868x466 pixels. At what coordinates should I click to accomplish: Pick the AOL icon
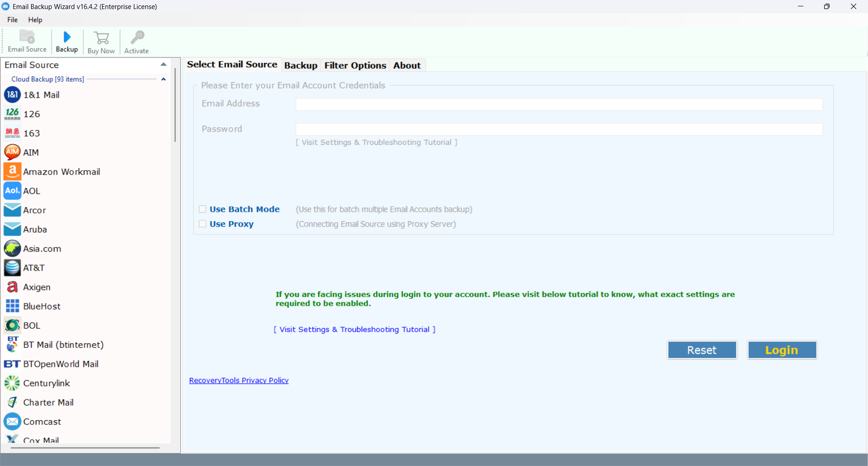tap(12, 190)
